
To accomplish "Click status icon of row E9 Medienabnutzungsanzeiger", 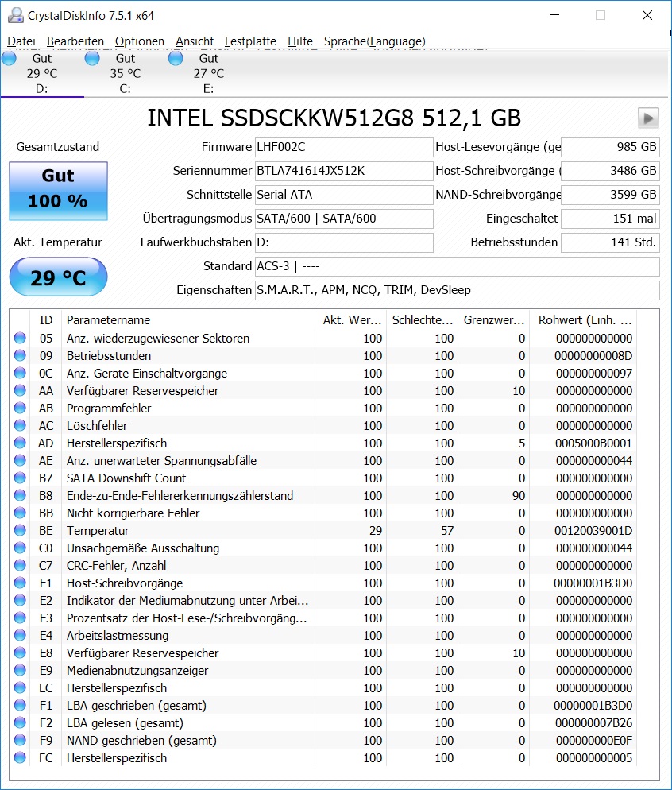I will coord(20,670).
